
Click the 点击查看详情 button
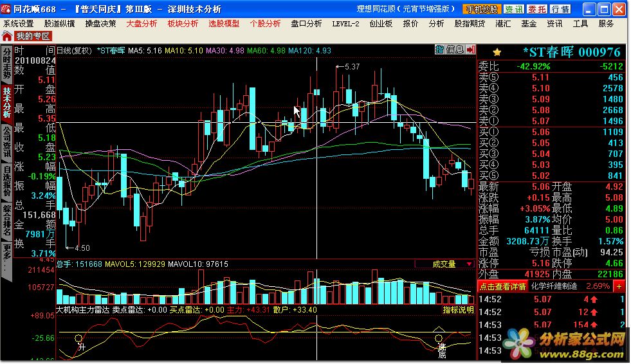point(502,286)
